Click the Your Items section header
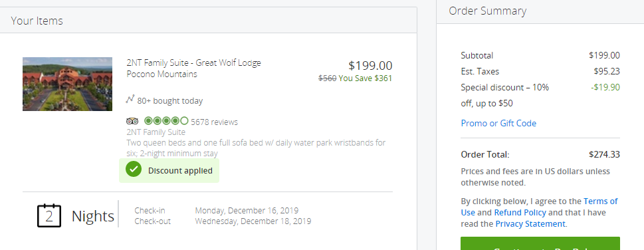The width and height of the screenshot is (644, 250). click(37, 21)
